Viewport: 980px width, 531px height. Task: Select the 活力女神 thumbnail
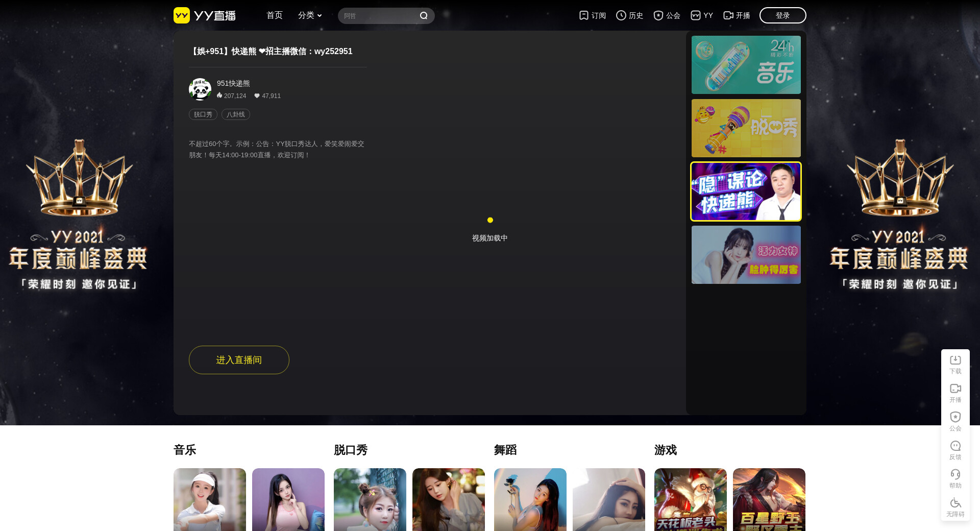[x=746, y=255]
